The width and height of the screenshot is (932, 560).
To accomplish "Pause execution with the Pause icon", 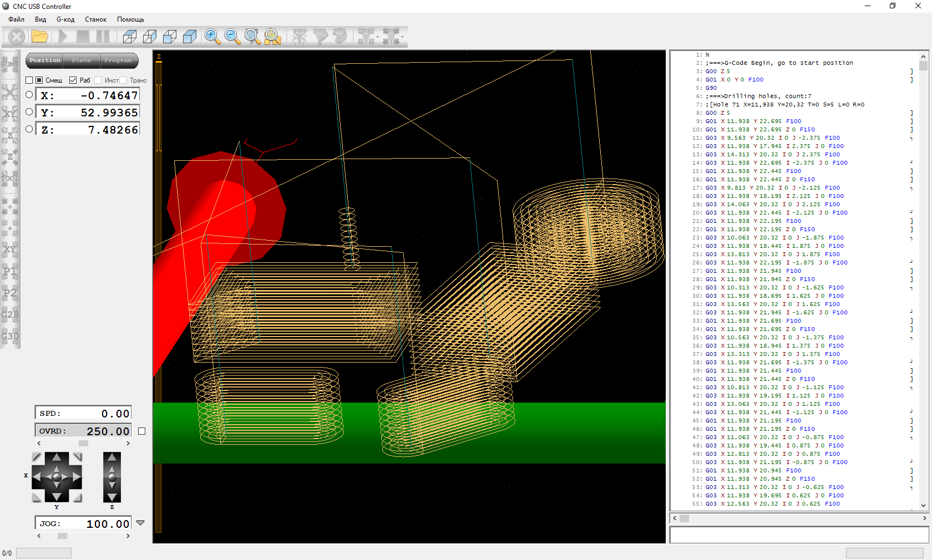I will click(103, 37).
